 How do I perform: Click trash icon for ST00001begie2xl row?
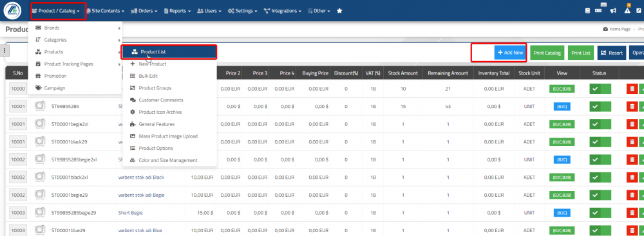pos(632,124)
